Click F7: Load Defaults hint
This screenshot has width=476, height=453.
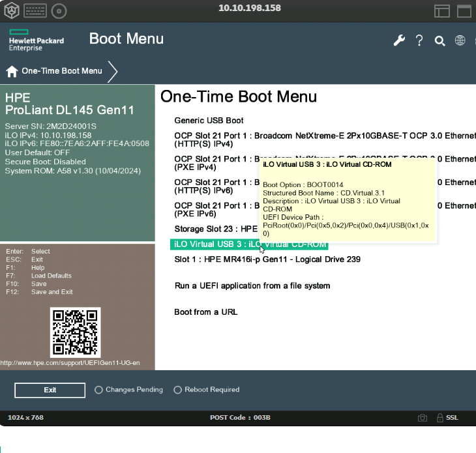click(x=39, y=276)
